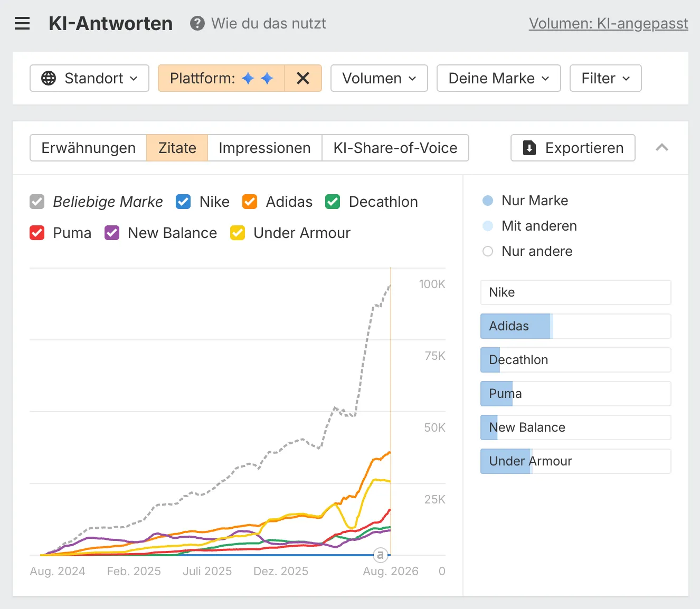Click the globe icon in Standort
This screenshot has height=609, width=700.
[49, 78]
